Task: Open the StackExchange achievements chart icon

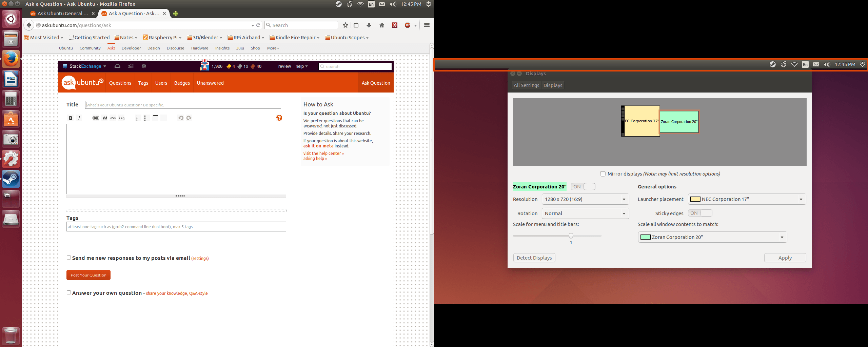Action: tap(131, 66)
